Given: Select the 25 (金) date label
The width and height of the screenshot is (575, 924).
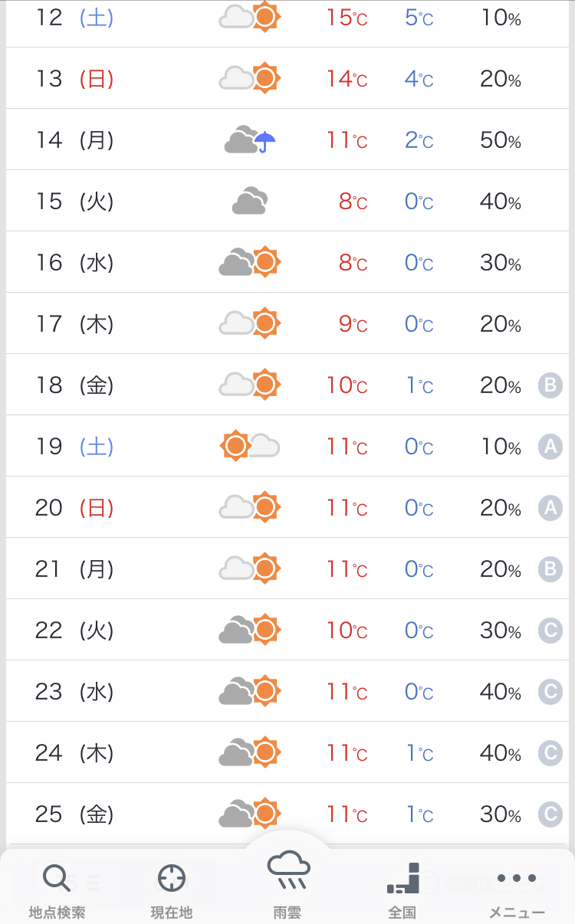Looking at the screenshot, I should pyautogui.click(x=74, y=814).
